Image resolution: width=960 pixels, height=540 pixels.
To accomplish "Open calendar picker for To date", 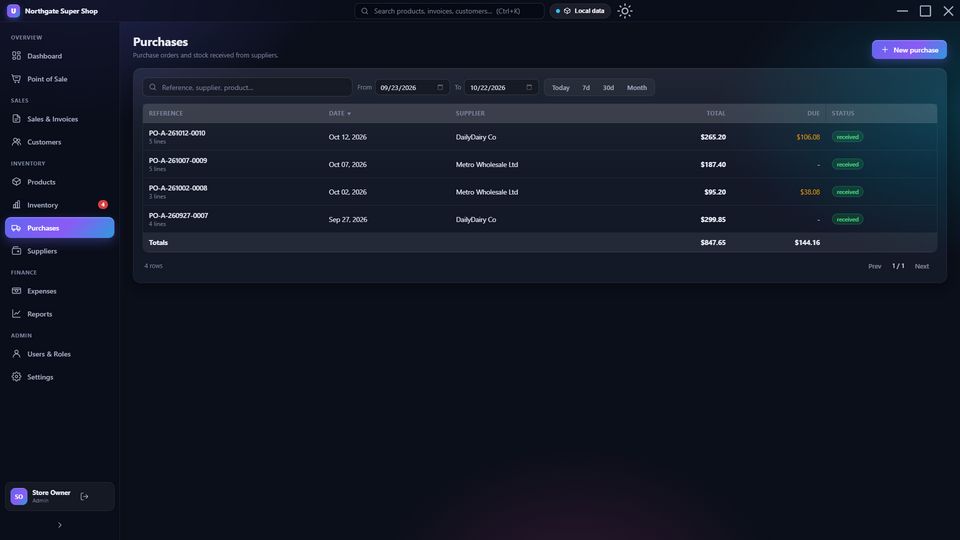I will tap(529, 88).
